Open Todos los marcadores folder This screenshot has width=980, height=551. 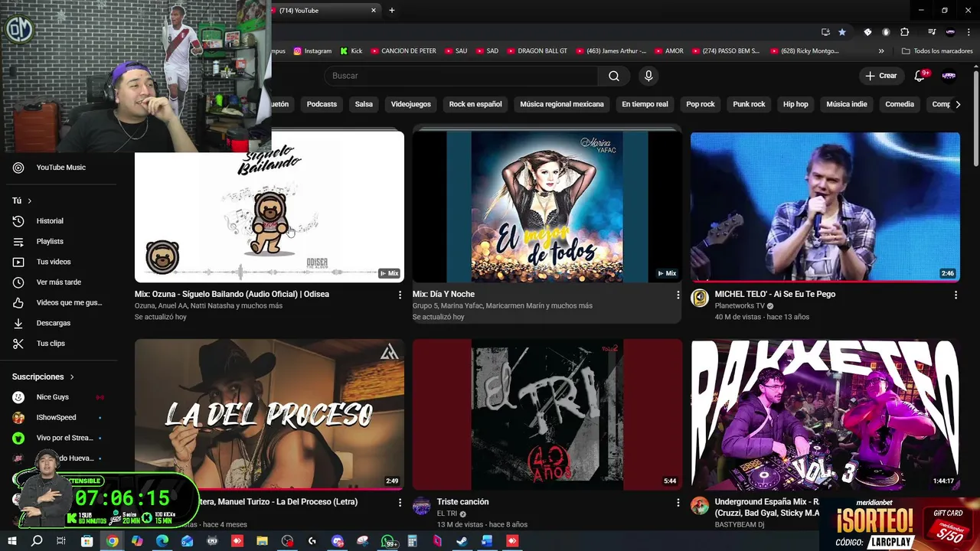click(937, 51)
